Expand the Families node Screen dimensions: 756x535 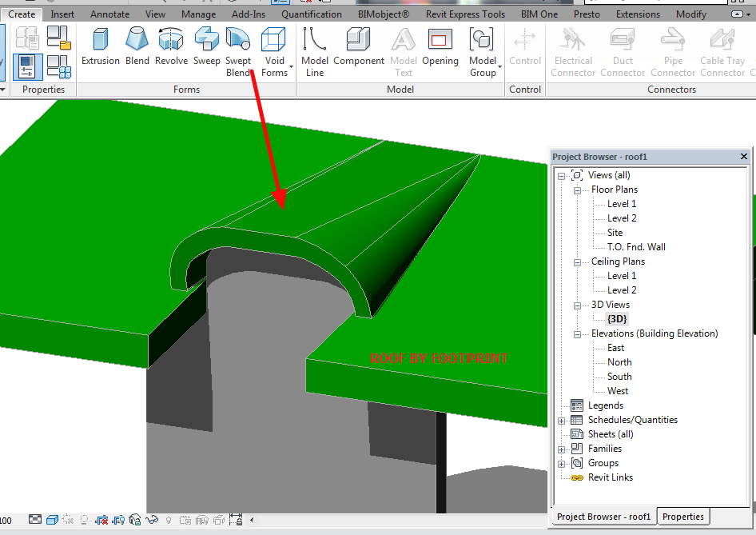click(x=561, y=449)
